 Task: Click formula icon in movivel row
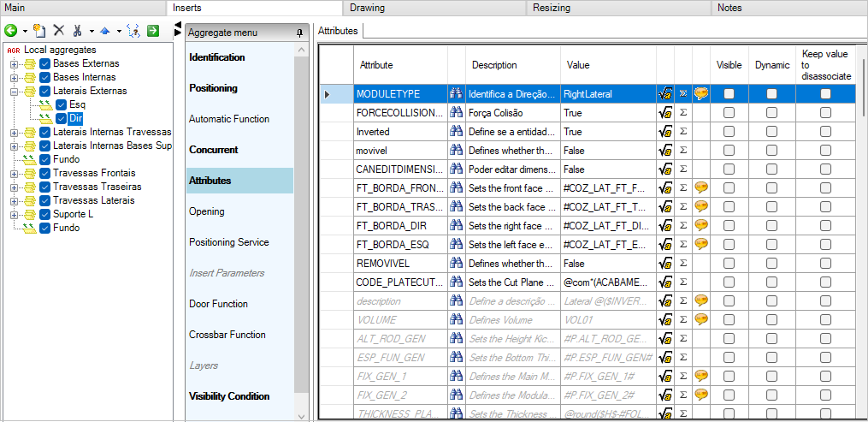pyautogui.click(x=664, y=150)
